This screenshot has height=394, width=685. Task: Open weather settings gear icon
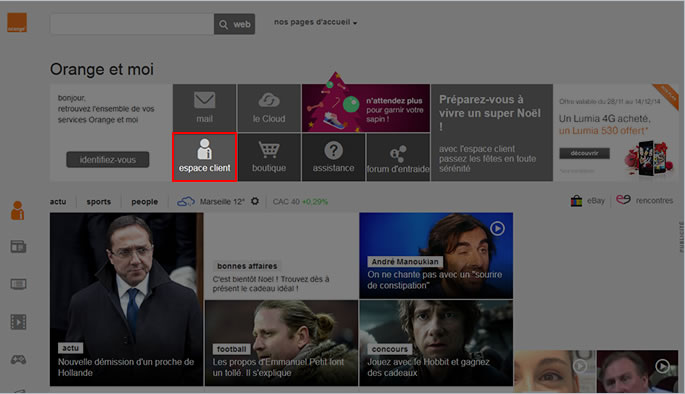click(x=255, y=201)
